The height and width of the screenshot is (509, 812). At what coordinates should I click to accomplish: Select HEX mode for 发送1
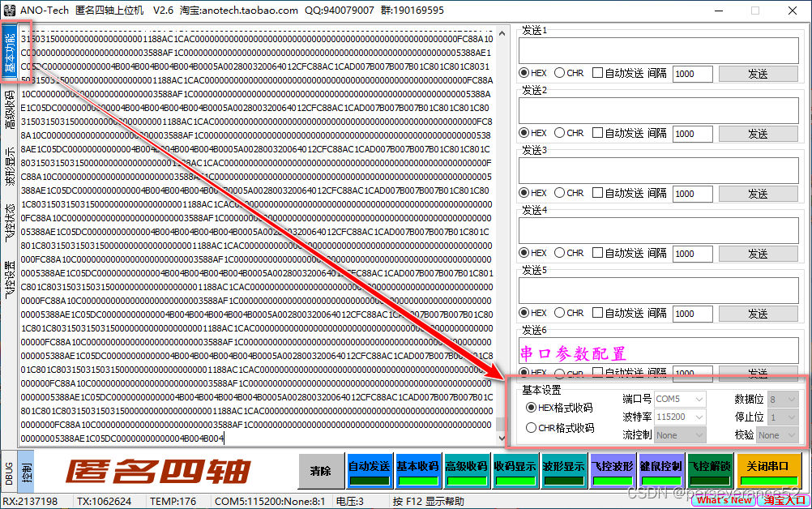click(533, 73)
